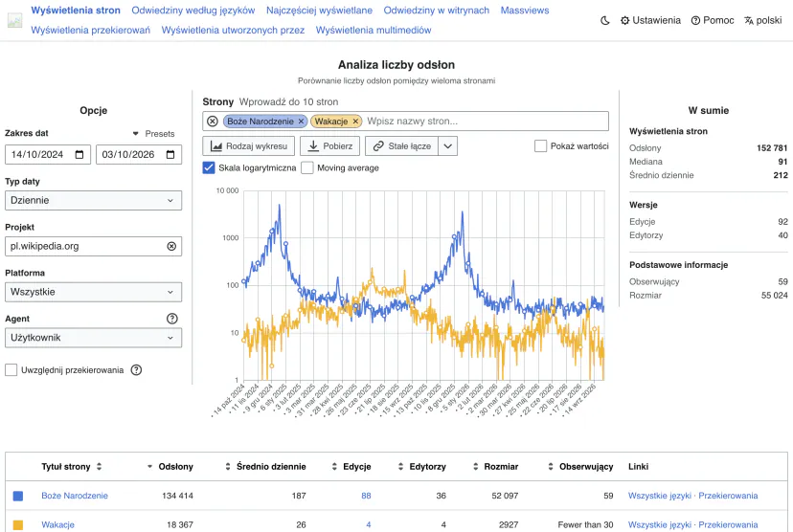The image size is (793, 532).
Task: Go to Najczęściej wyświetlane
Action: coord(319,11)
